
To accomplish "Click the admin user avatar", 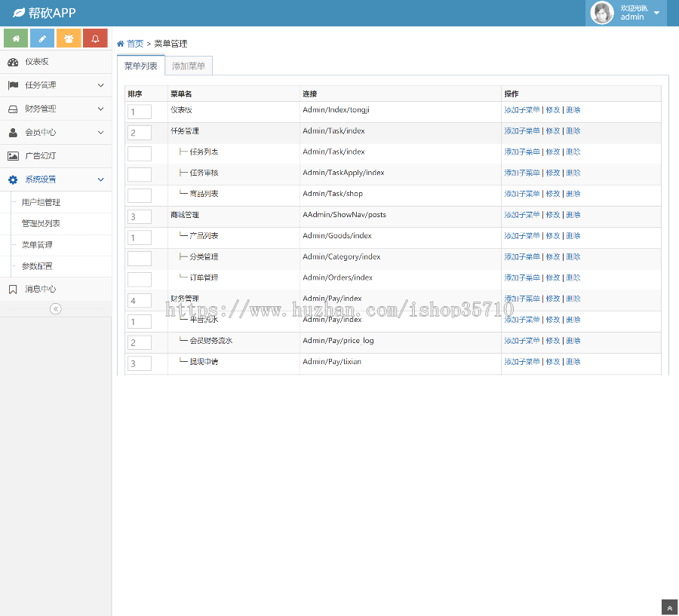I will [x=602, y=13].
